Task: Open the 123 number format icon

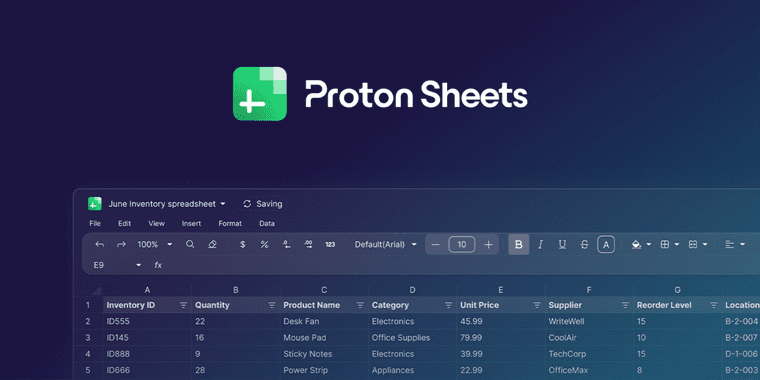Action: (x=330, y=244)
